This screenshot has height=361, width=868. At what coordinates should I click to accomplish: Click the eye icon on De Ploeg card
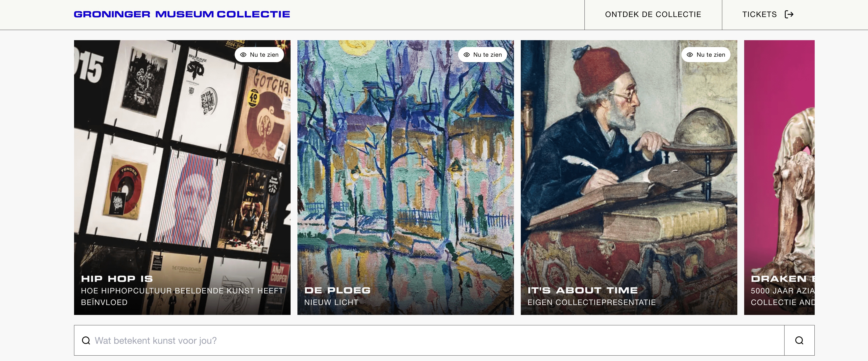(x=467, y=55)
